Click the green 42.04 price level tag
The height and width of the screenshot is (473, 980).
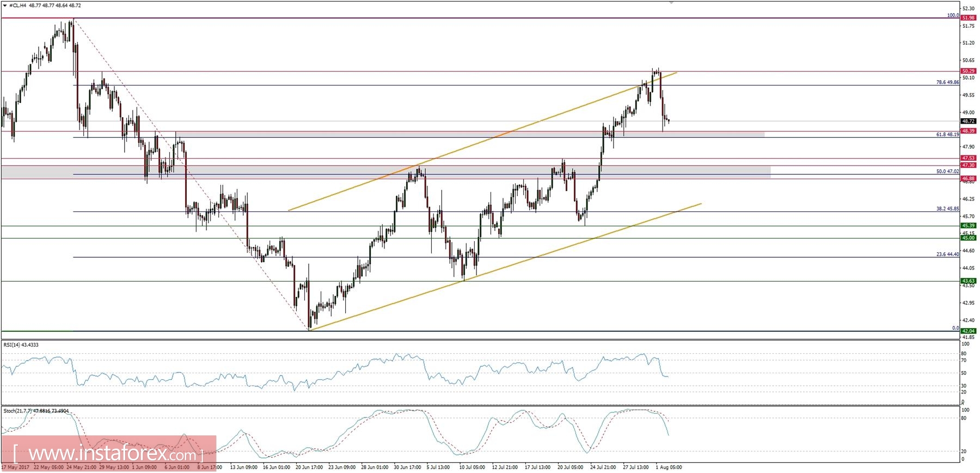969,331
